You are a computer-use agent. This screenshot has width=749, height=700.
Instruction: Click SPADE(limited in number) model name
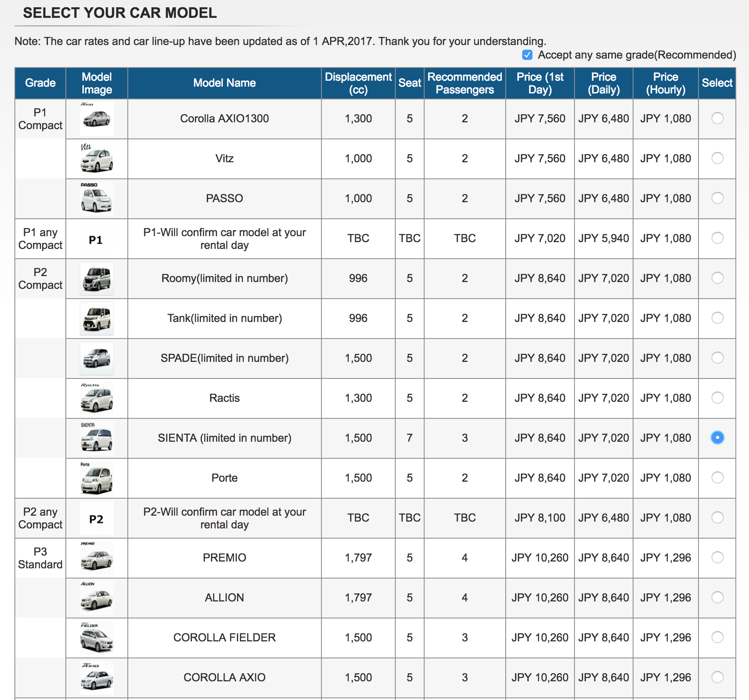pyautogui.click(x=225, y=358)
